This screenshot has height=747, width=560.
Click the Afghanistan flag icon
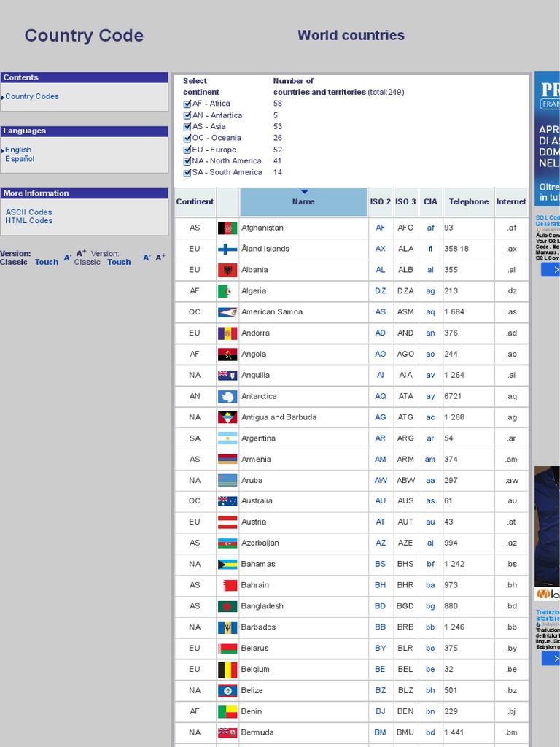pyautogui.click(x=227, y=228)
